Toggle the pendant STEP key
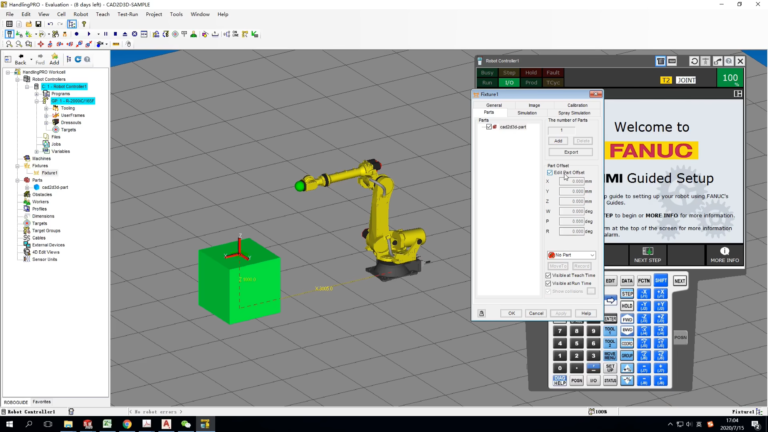The height and width of the screenshot is (432, 768). (x=627, y=293)
